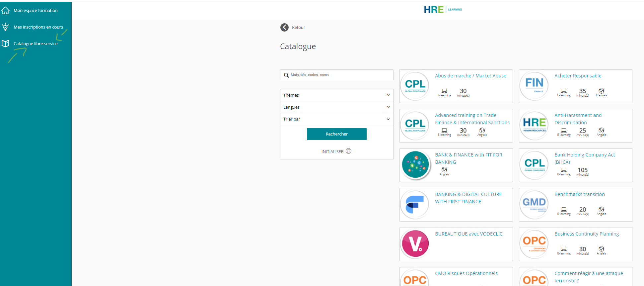
Task: Expand the Thèmes dropdown
Action: click(337, 95)
